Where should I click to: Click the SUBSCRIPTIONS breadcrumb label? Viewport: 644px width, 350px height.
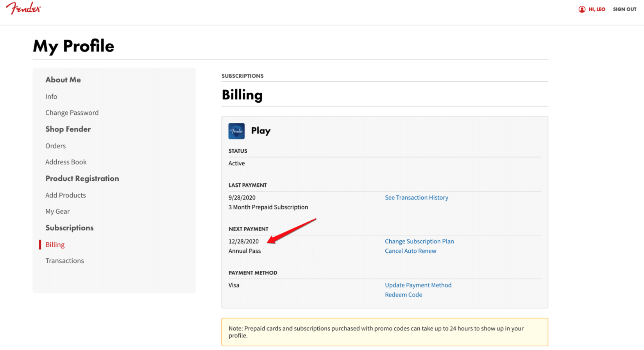tap(243, 76)
